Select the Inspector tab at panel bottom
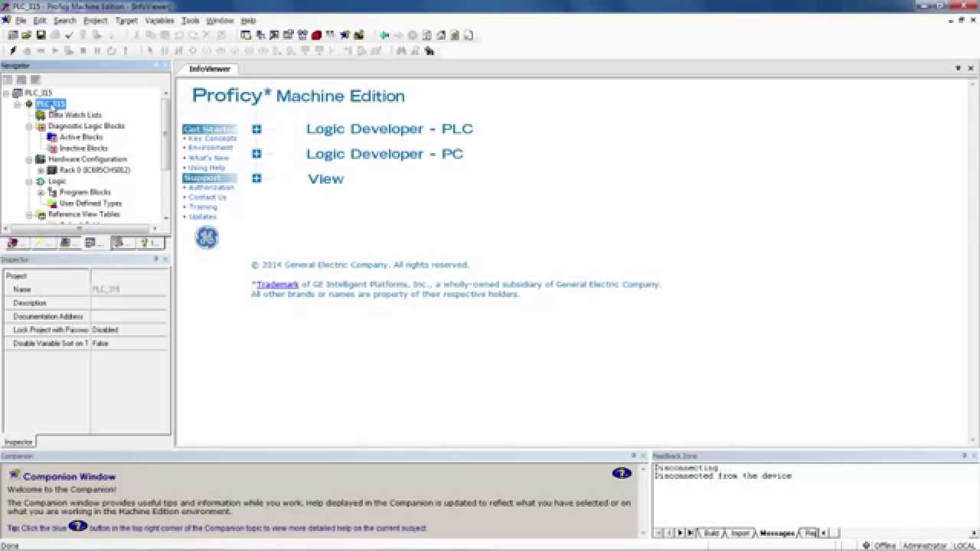980x551 pixels. [18, 442]
